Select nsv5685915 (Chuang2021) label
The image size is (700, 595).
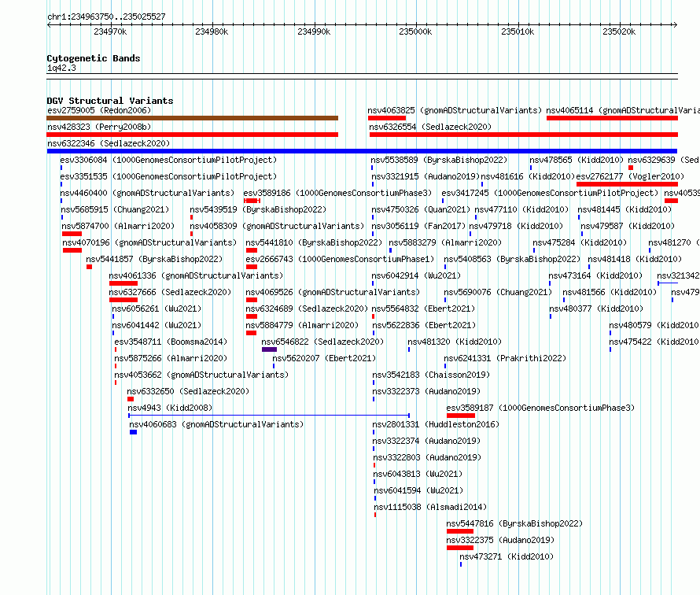tap(115, 209)
